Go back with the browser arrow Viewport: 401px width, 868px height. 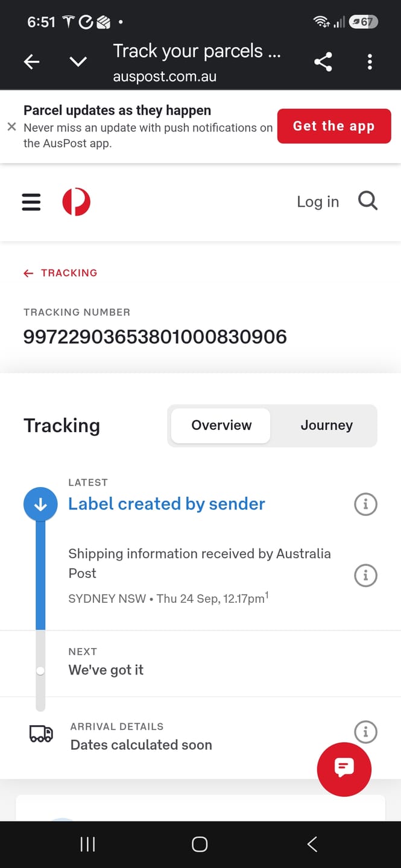point(32,61)
